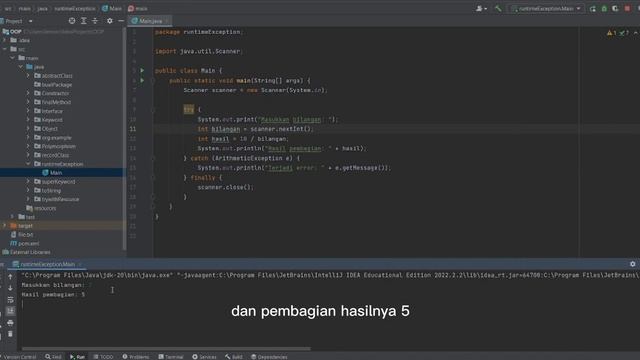The height and width of the screenshot is (360, 640).
Task: Expand the test folder
Action: pyautogui.click(x=12, y=217)
